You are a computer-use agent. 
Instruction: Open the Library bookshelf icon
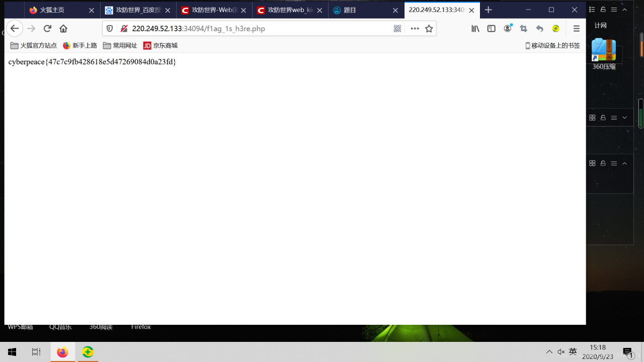click(475, 29)
